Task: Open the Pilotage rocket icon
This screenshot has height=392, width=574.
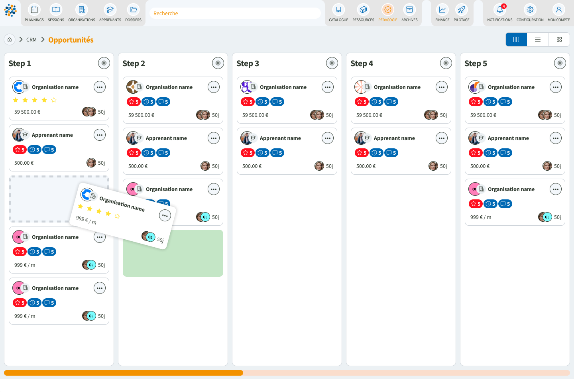Action: 461,10
